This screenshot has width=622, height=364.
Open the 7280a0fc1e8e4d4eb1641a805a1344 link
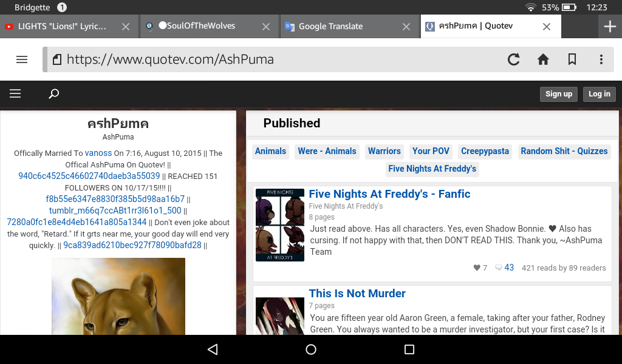click(77, 222)
